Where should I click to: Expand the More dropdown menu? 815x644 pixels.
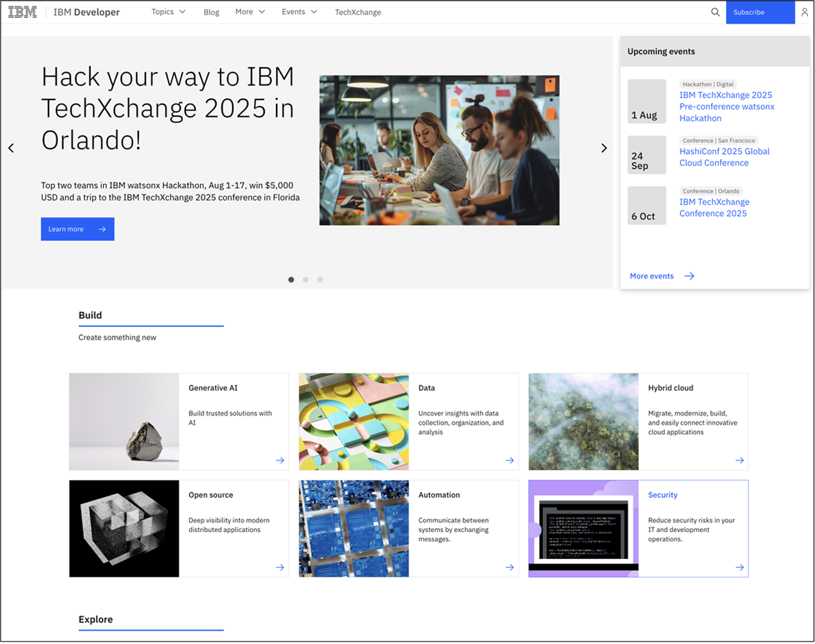250,12
